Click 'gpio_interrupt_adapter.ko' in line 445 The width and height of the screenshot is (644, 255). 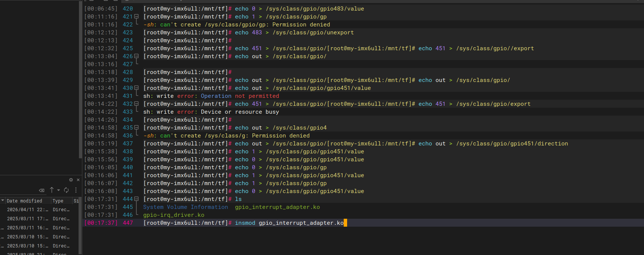click(x=277, y=207)
